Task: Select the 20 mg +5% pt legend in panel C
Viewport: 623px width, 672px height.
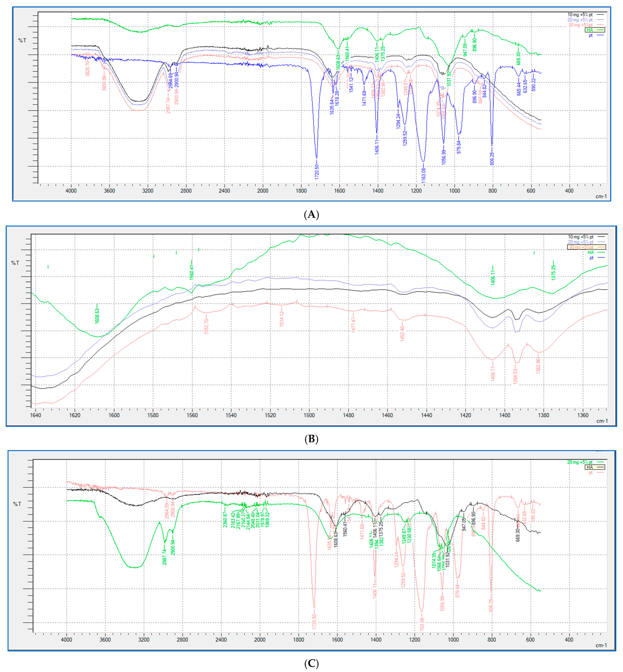Action: coord(580,462)
